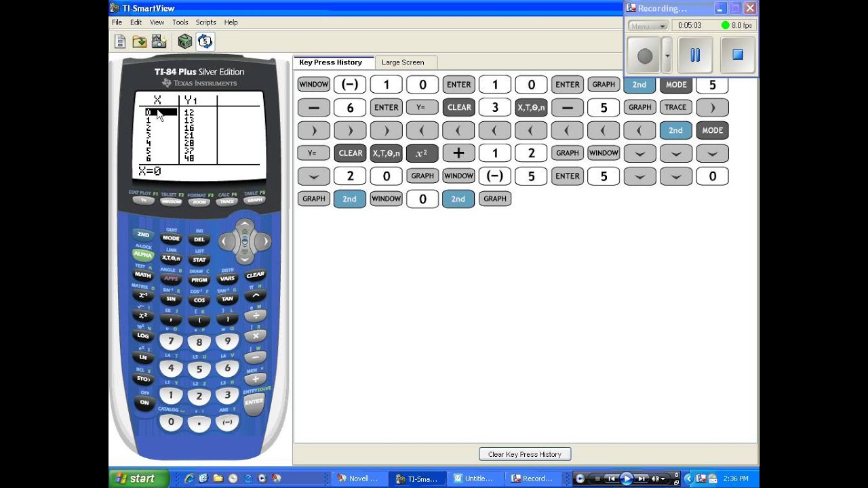The width and height of the screenshot is (868, 488).
Task: Click Internet Explorer quick launch icon
Action: pyautogui.click(x=189, y=479)
